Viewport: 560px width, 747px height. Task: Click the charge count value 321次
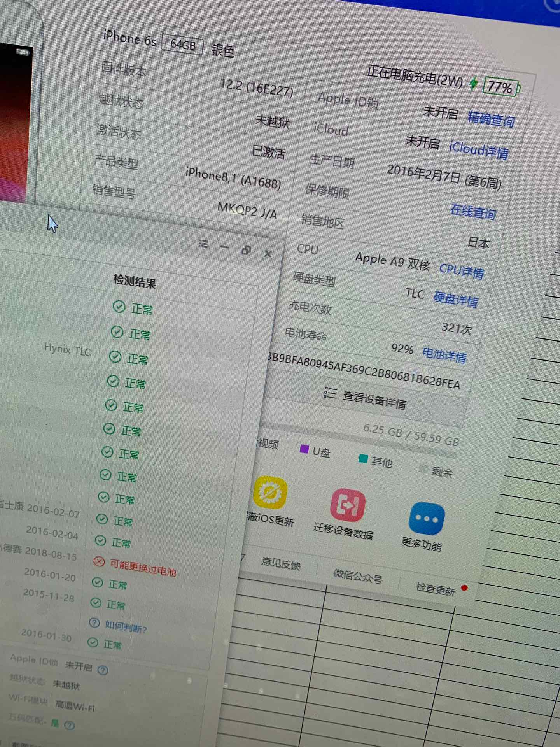coord(457,328)
